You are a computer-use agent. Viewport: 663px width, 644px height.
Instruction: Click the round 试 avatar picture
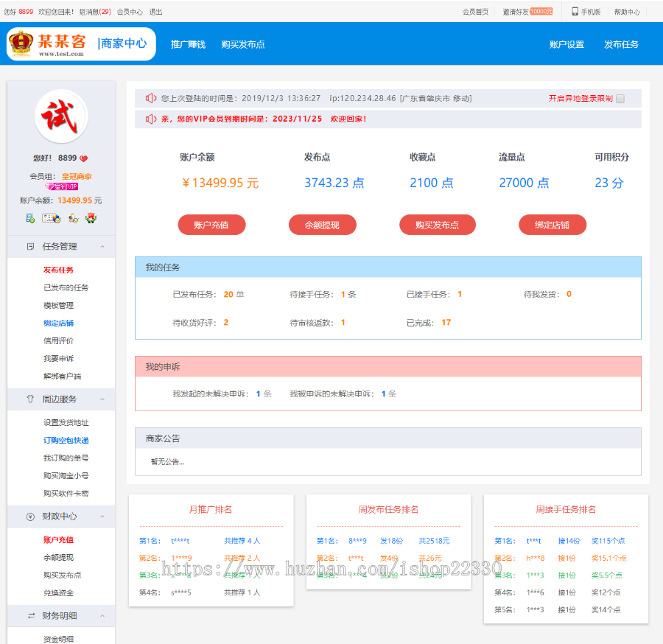(x=61, y=116)
